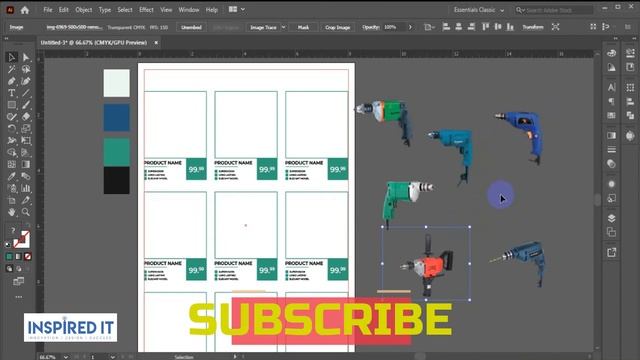Open the Opacity link label
This screenshot has width=640, height=360.
(371, 27)
